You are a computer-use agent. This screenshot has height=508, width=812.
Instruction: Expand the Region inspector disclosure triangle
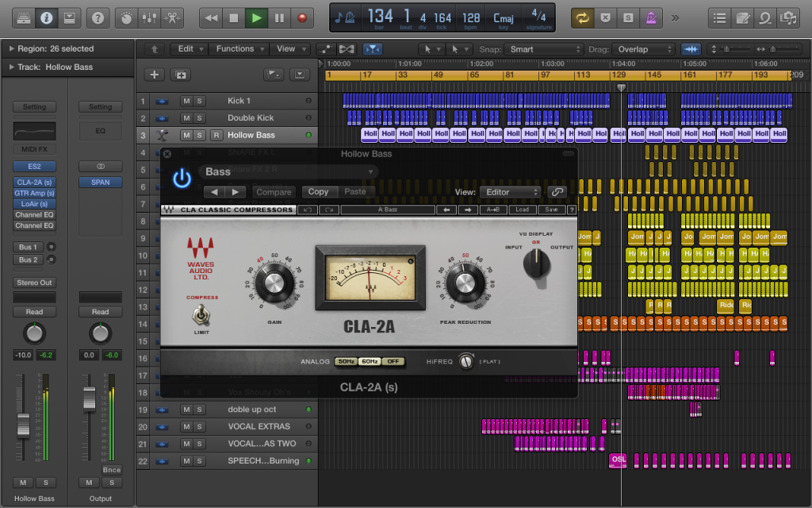click(x=11, y=48)
